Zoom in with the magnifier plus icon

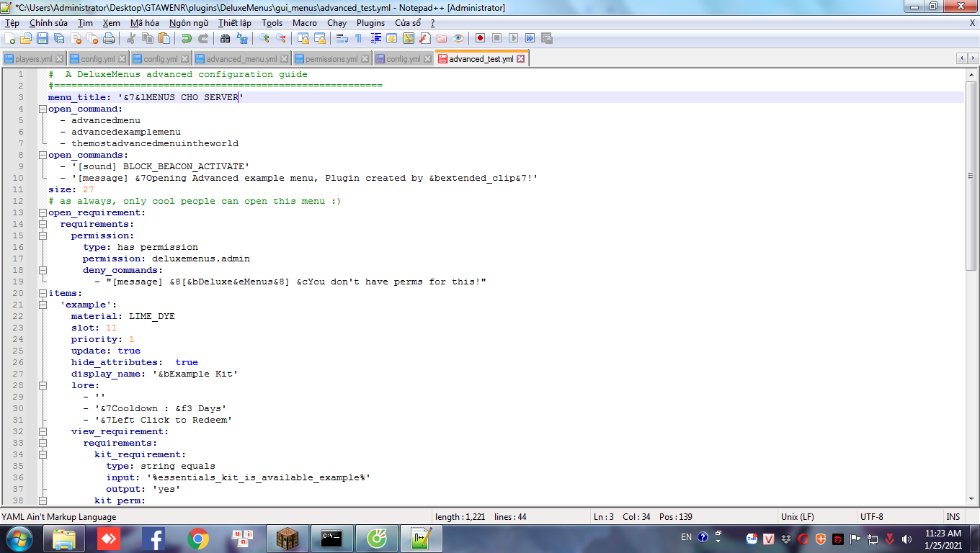pos(264,38)
